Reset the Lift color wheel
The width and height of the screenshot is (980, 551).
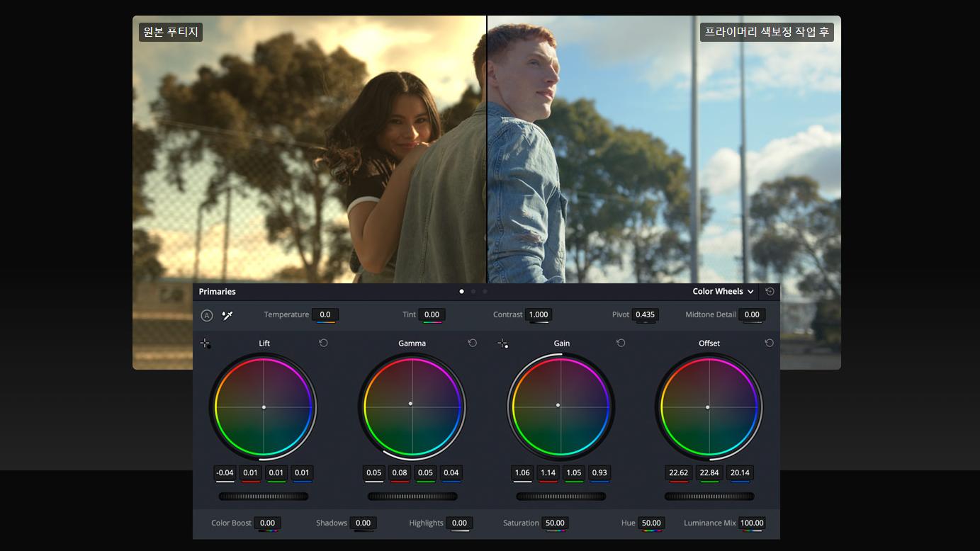[x=323, y=343]
